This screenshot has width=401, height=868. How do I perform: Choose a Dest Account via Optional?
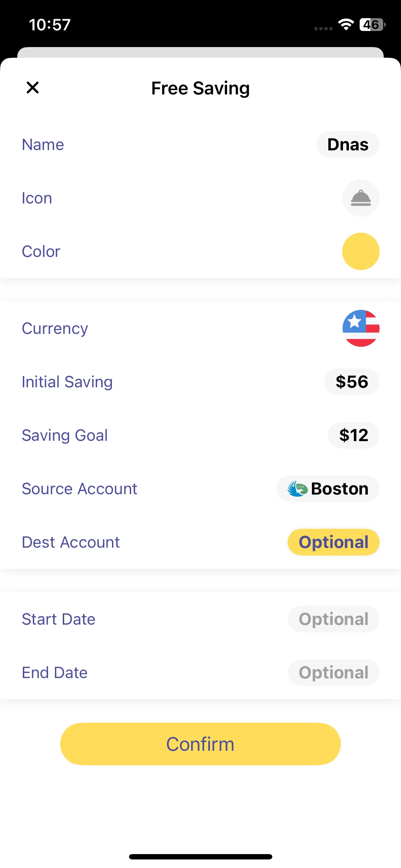333,542
